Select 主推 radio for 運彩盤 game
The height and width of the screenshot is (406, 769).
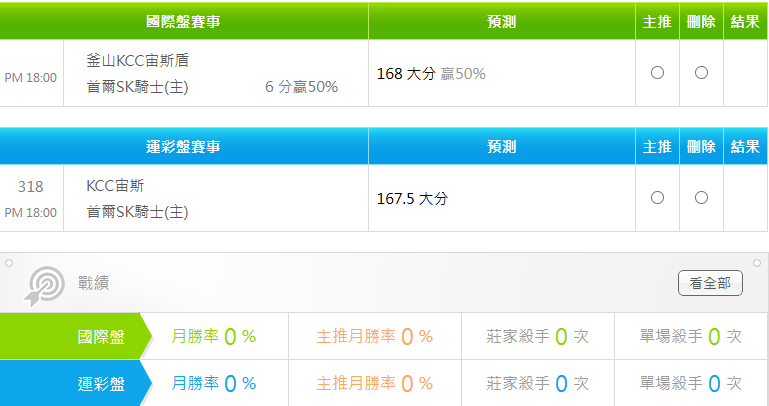657,198
